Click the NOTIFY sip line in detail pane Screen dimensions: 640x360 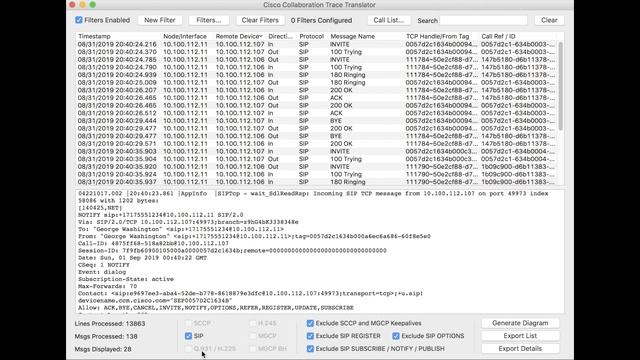point(160,215)
